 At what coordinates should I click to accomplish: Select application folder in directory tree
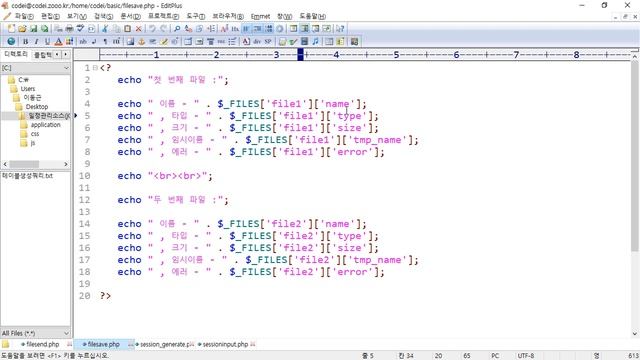click(x=45, y=125)
